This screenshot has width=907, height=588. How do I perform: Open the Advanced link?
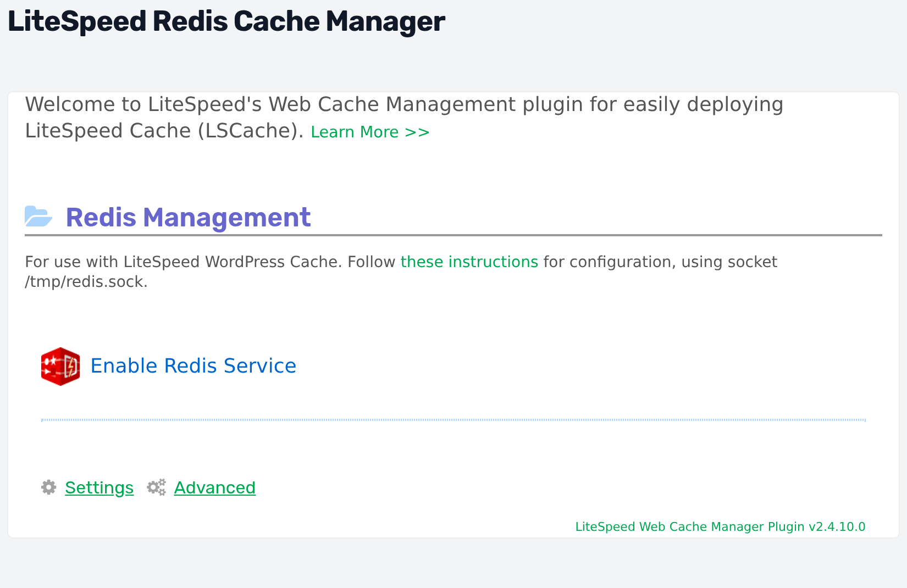(215, 487)
